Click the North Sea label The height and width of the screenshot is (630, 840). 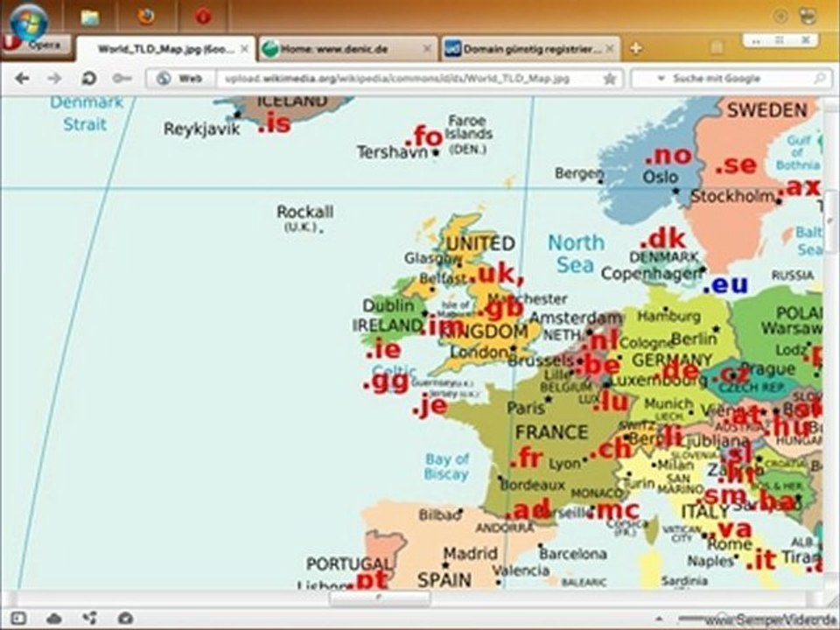pos(576,254)
